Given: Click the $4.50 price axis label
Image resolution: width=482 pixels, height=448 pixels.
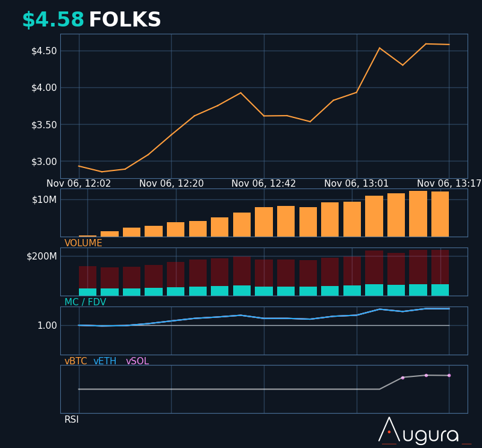Looking at the screenshot, I should [x=44, y=51].
